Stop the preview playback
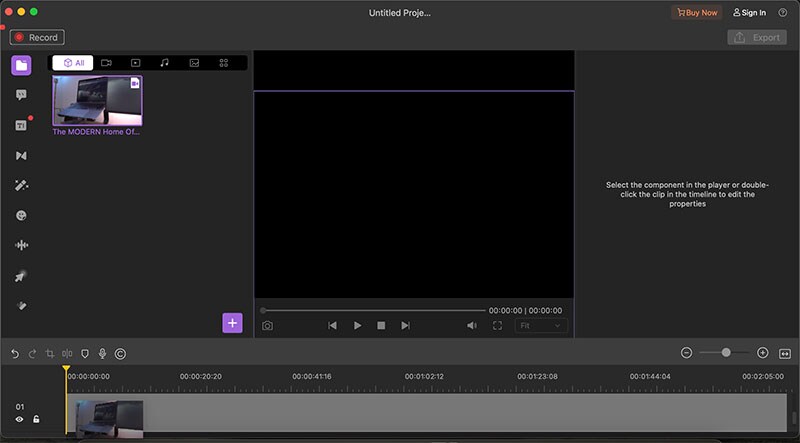 (381, 326)
